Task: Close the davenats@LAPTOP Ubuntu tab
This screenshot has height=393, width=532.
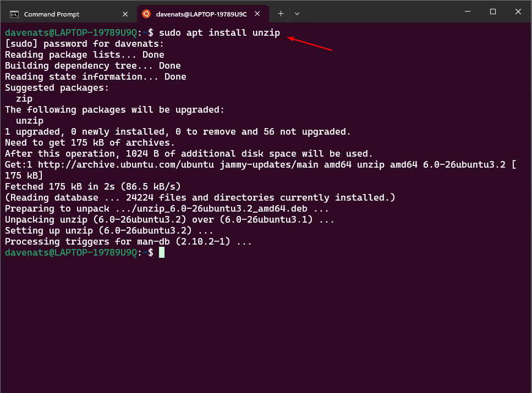Action: coord(257,14)
